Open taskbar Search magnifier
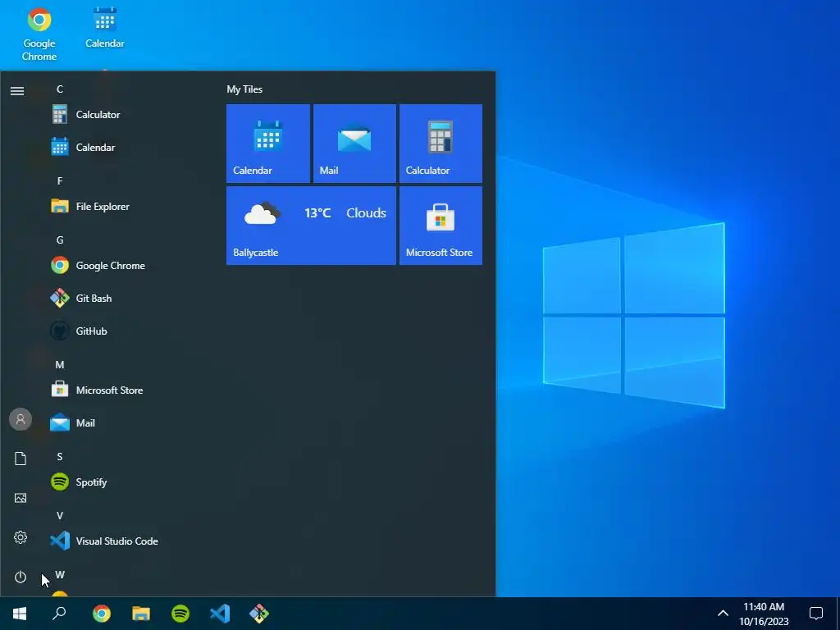The image size is (840, 630). coord(59,614)
